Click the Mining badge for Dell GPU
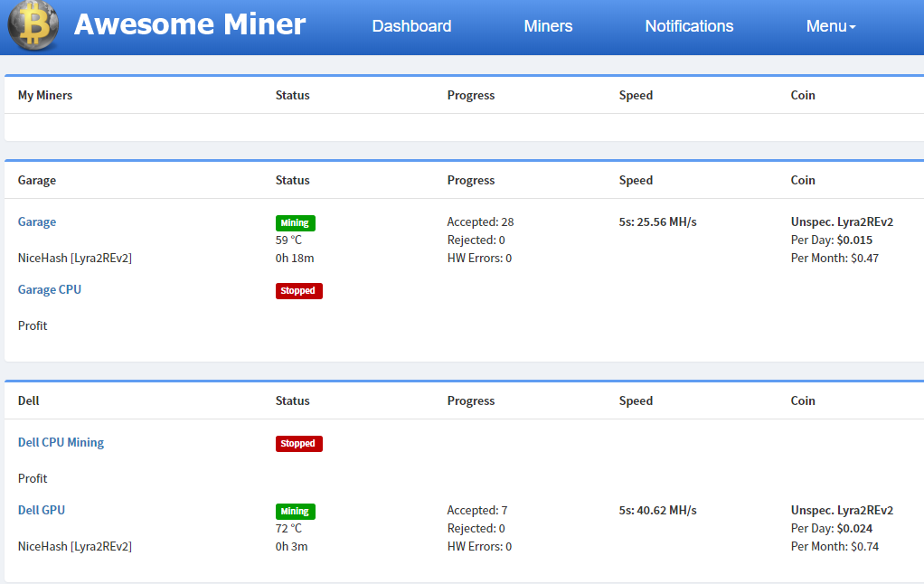The image size is (924, 584). [x=296, y=511]
